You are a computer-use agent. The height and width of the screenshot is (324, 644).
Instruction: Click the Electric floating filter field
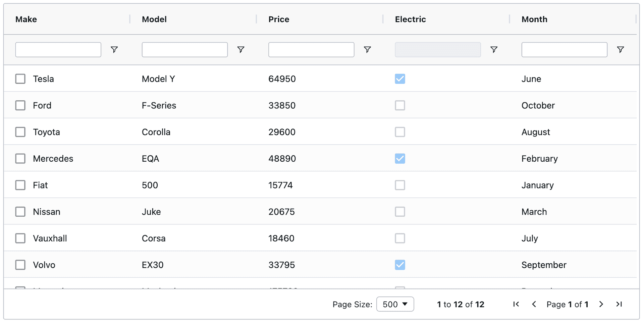click(438, 50)
